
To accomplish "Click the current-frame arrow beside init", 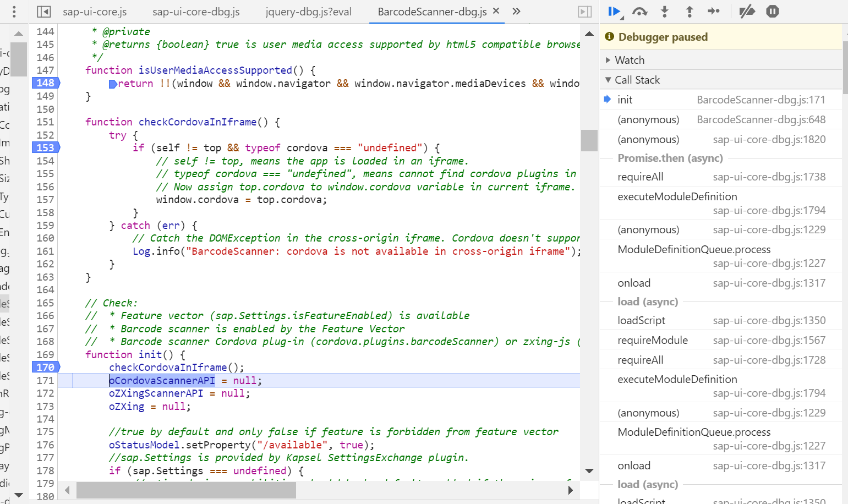I will [x=608, y=99].
